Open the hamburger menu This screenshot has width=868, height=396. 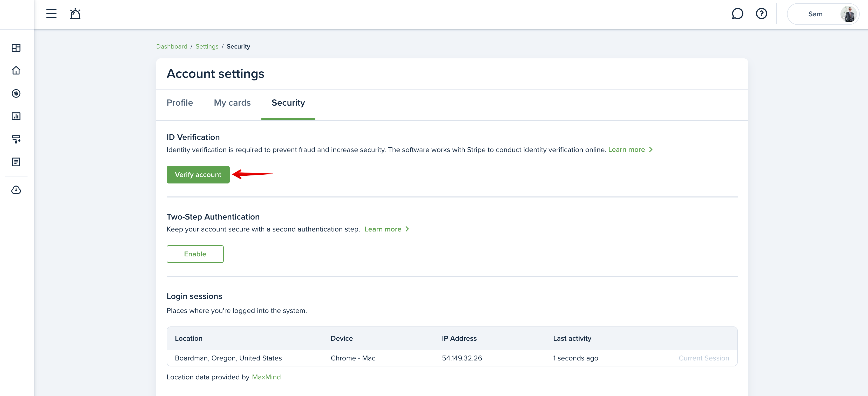coord(51,14)
